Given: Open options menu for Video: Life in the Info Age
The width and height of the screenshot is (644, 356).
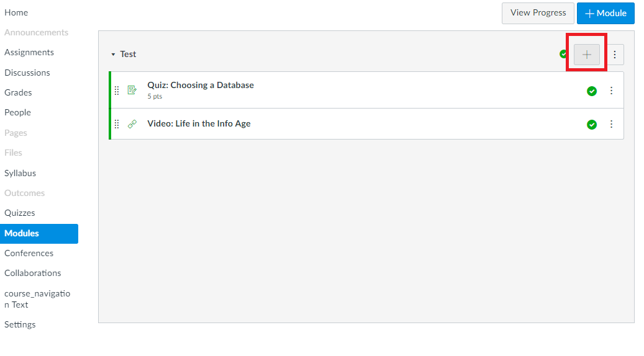Looking at the screenshot, I should 611,124.
